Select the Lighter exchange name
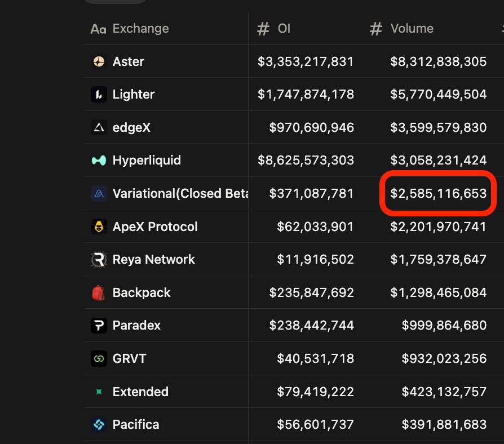Viewport: 504px width, 444px height. [134, 95]
